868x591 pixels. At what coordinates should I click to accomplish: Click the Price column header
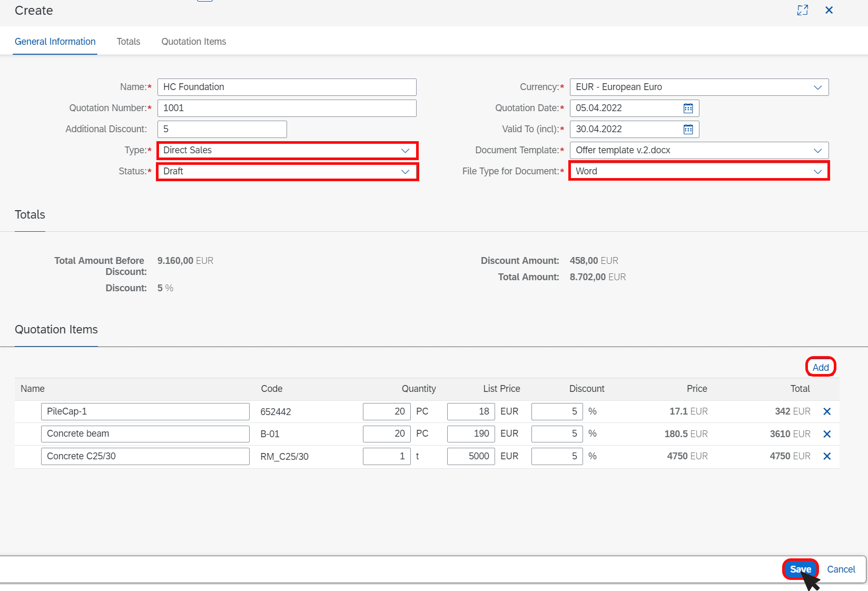click(x=697, y=389)
